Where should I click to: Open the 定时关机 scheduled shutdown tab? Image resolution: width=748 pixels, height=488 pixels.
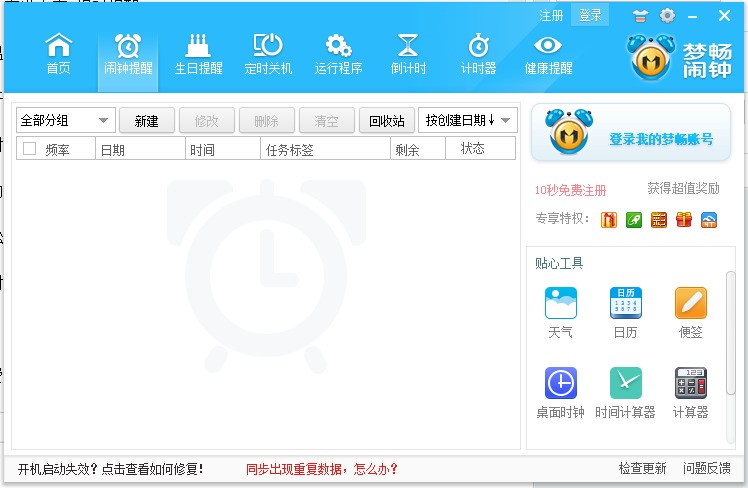[x=268, y=55]
